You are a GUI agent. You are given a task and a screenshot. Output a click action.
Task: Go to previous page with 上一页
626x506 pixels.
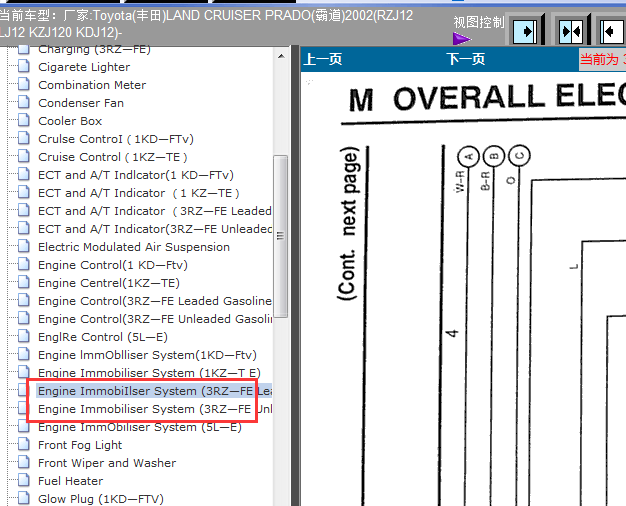tap(323, 59)
